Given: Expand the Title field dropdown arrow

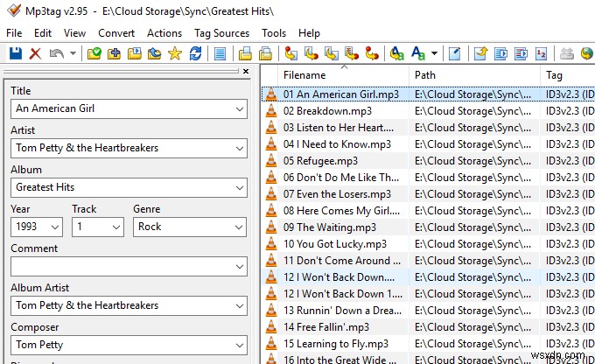Looking at the screenshot, I should click(240, 108).
